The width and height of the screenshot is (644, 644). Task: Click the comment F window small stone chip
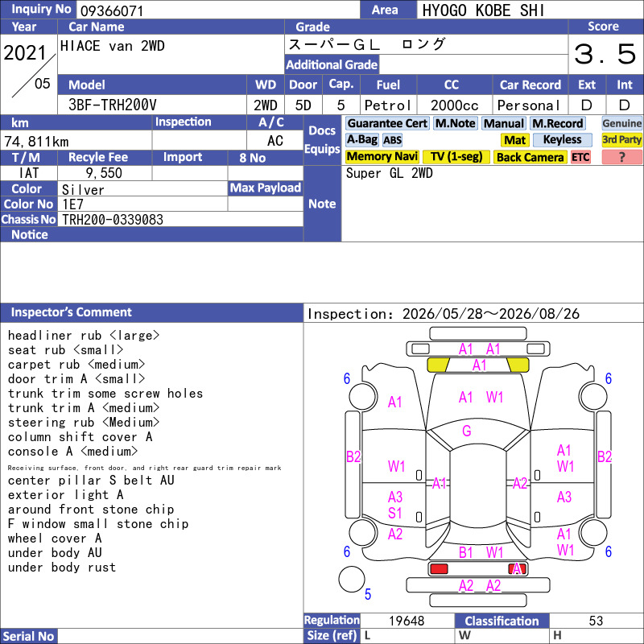tap(97, 524)
